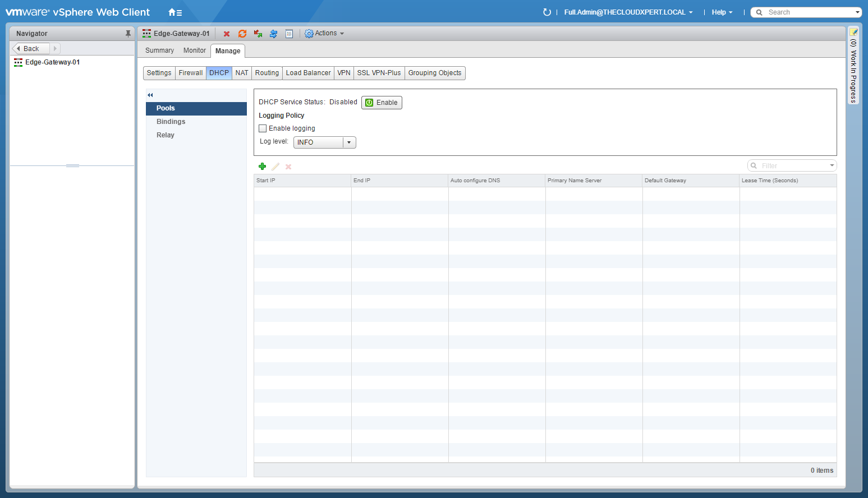The width and height of the screenshot is (868, 498).
Task: Open the Load Balancer tab
Action: click(x=308, y=73)
